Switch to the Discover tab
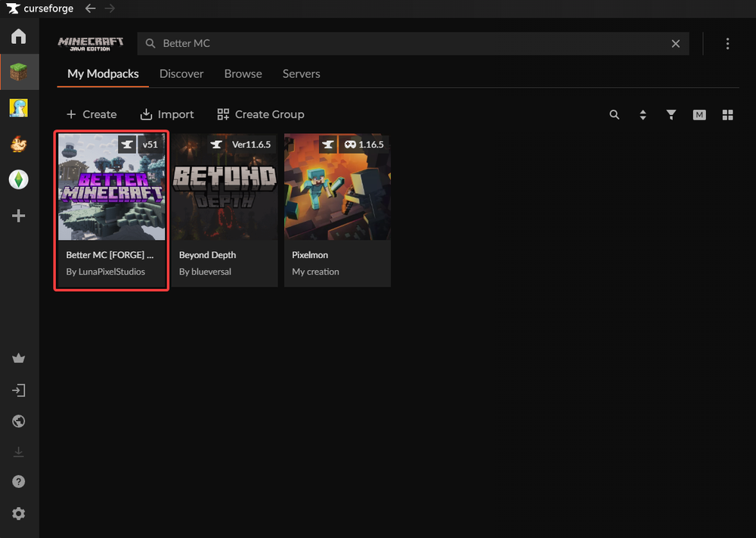 coord(181,74)
